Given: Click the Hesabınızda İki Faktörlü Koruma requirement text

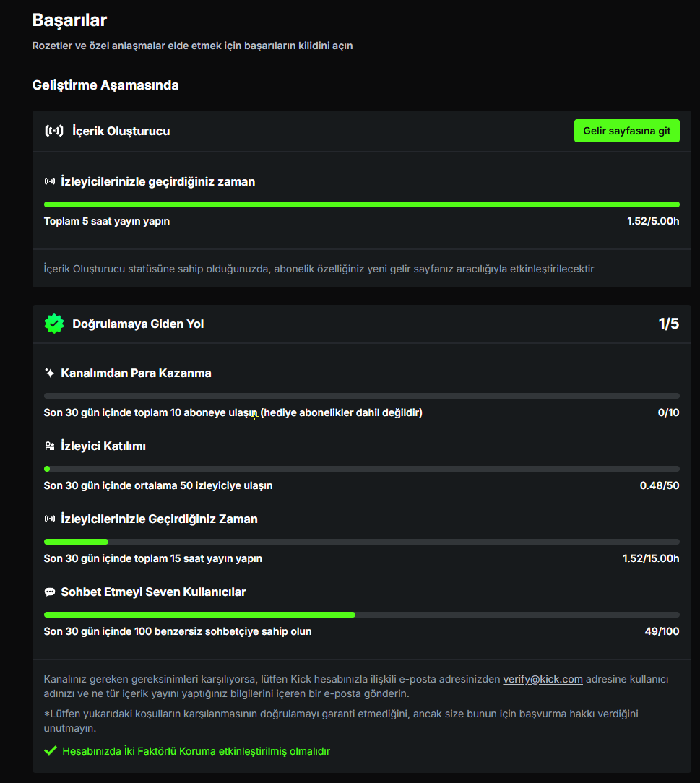Looking at the screenshot, I should click(x=196, y=751).
